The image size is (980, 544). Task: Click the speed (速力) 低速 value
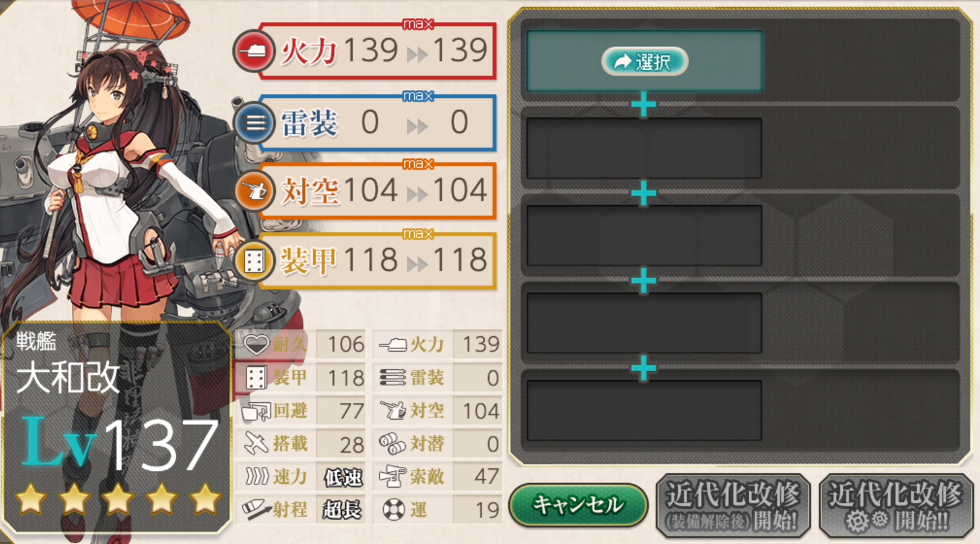[343, 478]
